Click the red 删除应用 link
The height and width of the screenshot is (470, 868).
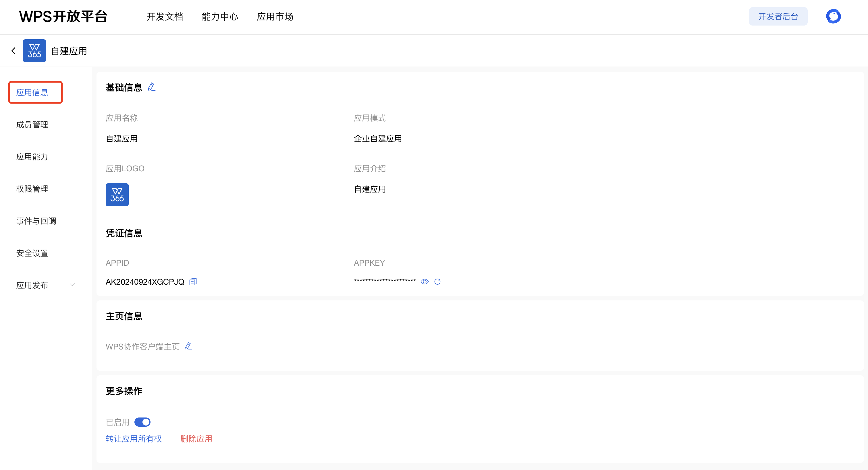(196, 439)
